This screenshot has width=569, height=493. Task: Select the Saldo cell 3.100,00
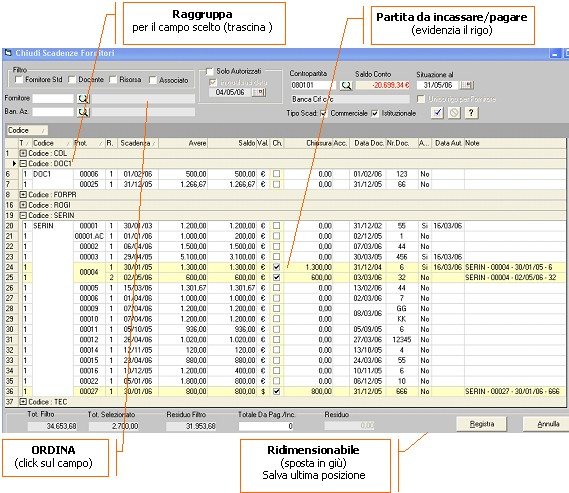[x=232, y=257]
